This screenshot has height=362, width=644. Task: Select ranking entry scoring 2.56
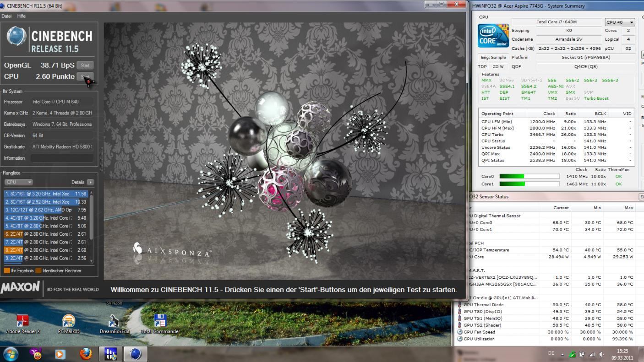[46, 258]
